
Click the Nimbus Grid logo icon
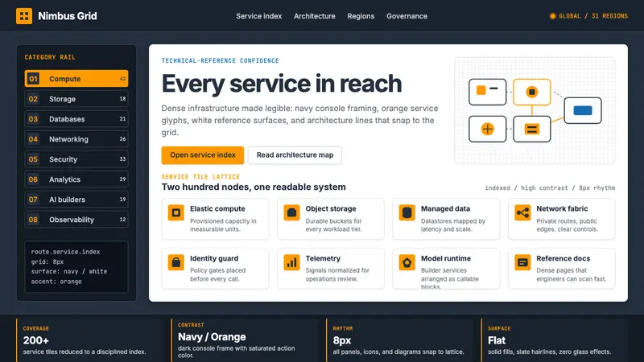(x=24, y=16)
